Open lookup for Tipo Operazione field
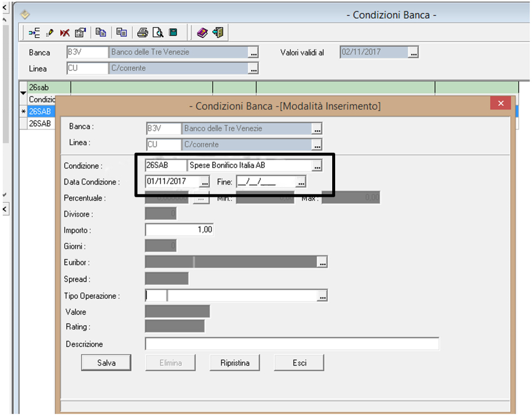Screen dimensions: 532x417 (322, 295)
